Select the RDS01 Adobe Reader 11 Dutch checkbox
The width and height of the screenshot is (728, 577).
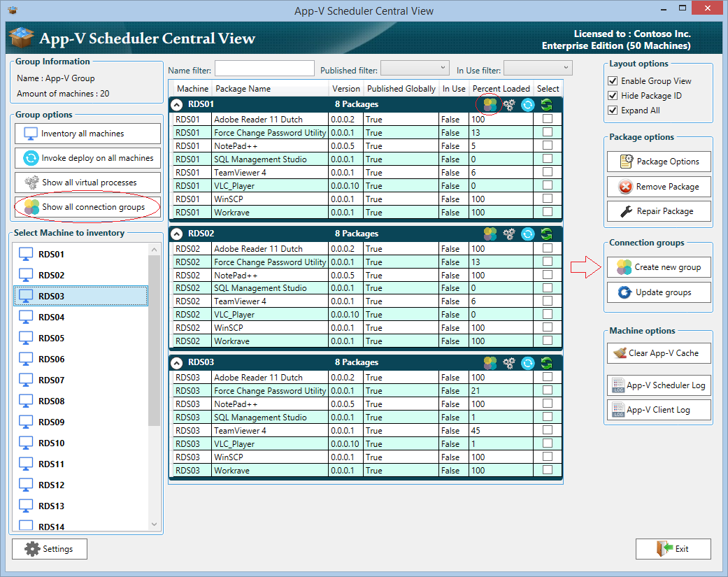pyautogui.click(x=548, y=119)
